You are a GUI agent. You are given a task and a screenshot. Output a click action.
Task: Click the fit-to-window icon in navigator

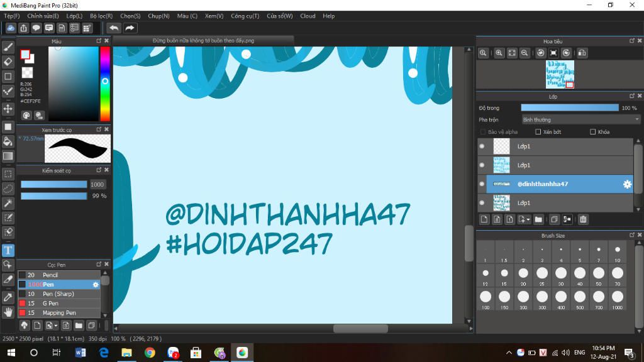pos(512,53)
